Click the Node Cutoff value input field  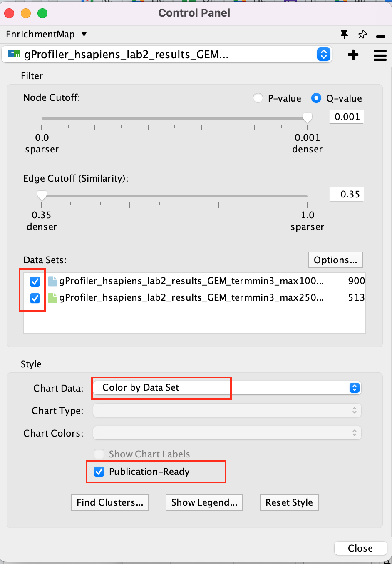click(x=346, y=117)
